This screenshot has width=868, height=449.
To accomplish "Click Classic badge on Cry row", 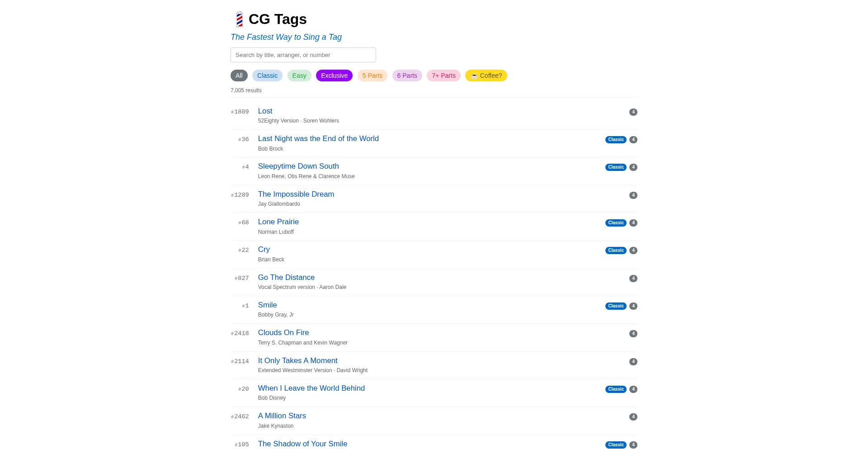I will click(616, 250).
